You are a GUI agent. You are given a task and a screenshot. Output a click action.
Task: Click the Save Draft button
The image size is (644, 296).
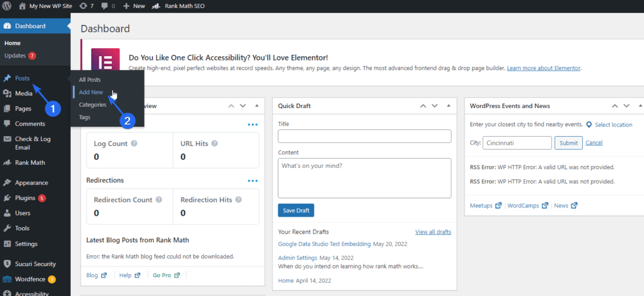pyautogui.click(x=296, y=210)
